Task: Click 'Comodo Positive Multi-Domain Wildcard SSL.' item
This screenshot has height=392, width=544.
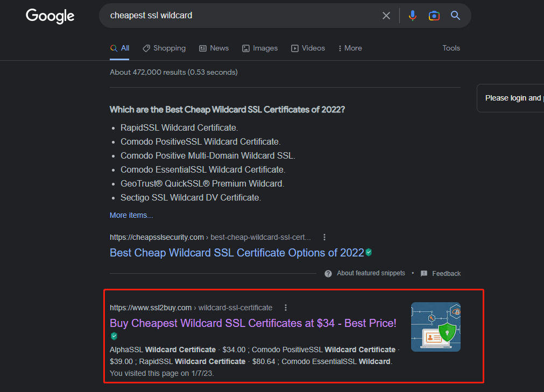Action: pos(208,155)
